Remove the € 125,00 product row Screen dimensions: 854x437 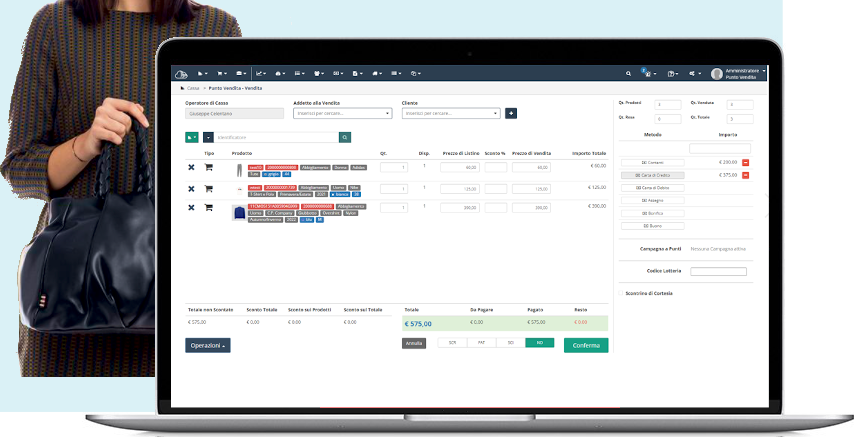191,189
